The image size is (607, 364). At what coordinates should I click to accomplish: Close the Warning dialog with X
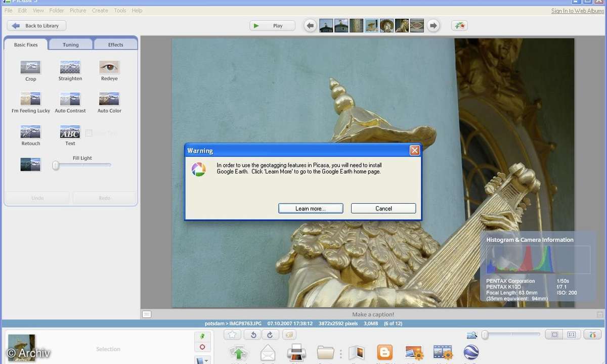pos(414,150)
